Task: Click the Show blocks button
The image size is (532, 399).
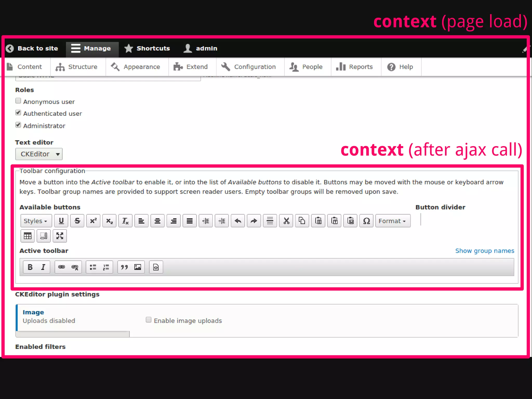Action: click(x=44, y=236)
